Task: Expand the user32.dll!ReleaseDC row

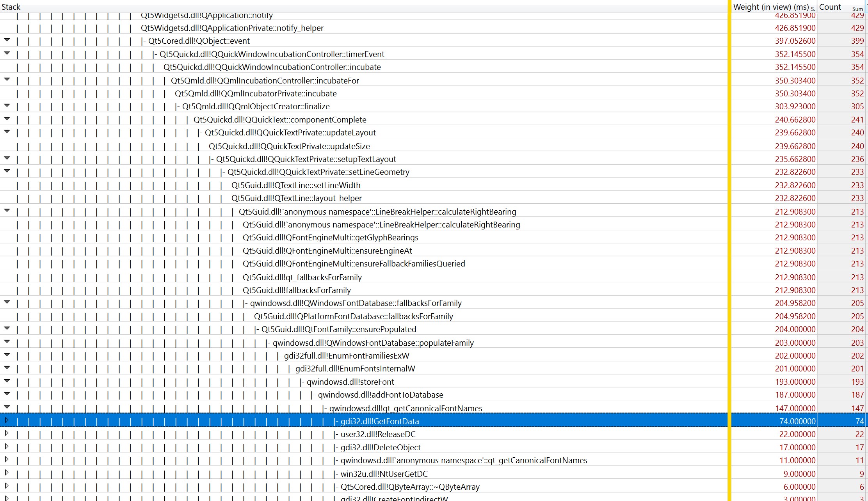Action: (x=7, y=433)
